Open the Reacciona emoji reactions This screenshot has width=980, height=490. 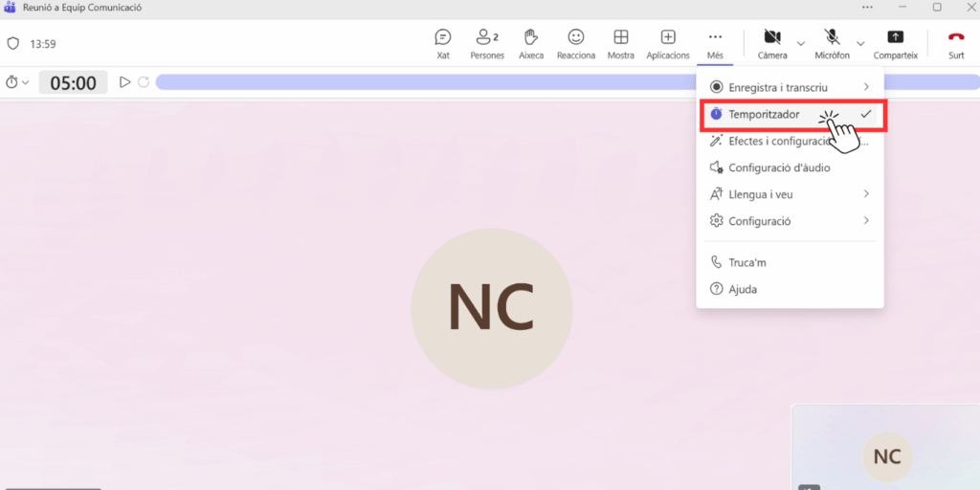pos(575,43)
